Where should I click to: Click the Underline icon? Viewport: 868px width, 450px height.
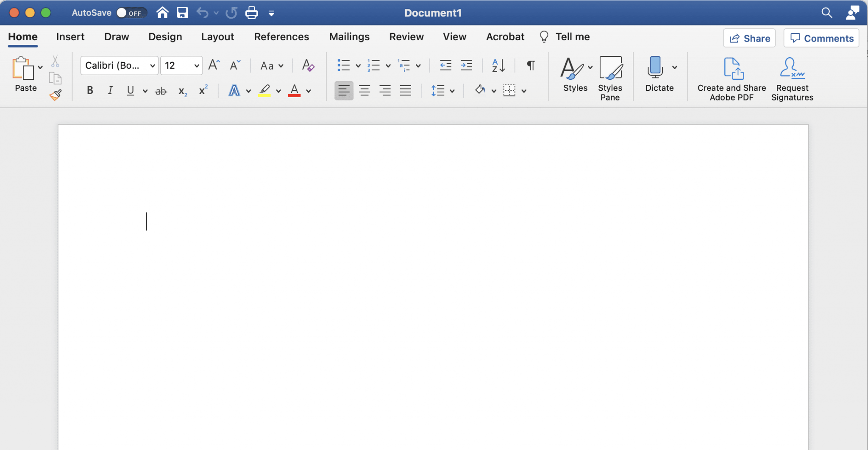tap(130, 90)
